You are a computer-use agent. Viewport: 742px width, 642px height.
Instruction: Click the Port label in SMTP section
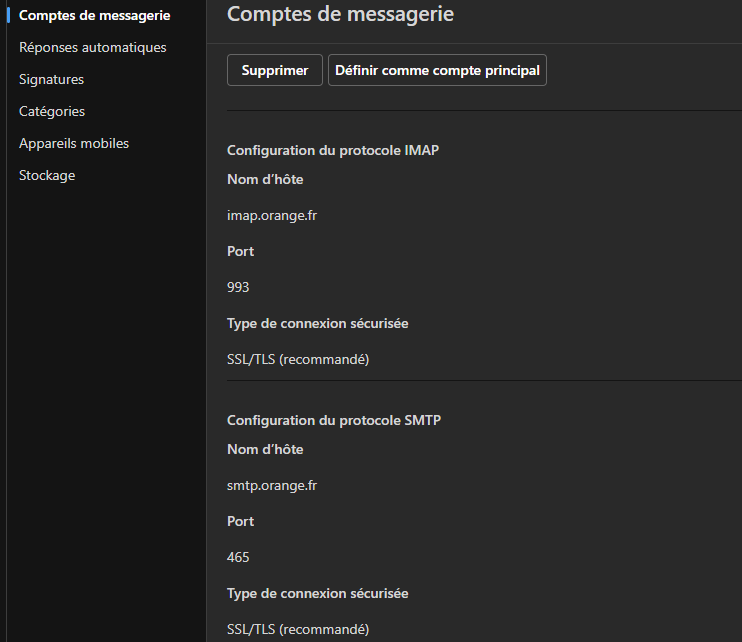(240, 521)
